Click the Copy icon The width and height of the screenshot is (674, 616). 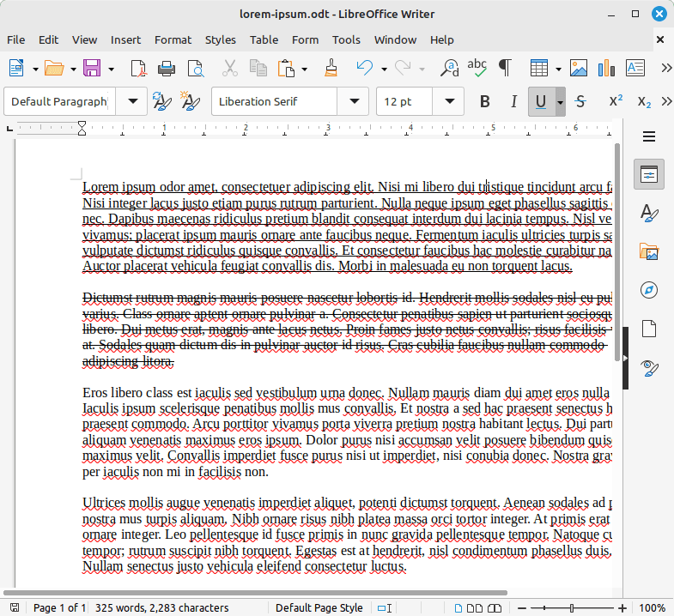258,69
